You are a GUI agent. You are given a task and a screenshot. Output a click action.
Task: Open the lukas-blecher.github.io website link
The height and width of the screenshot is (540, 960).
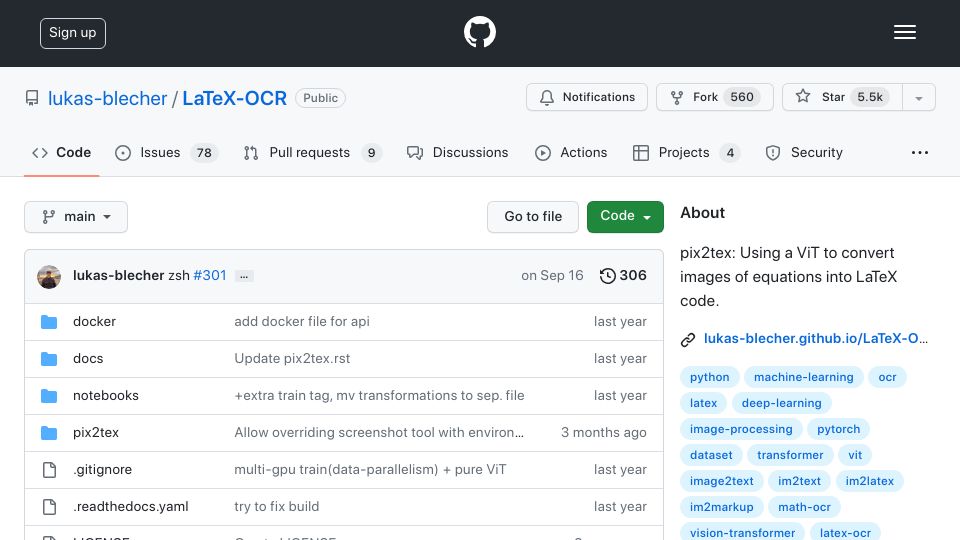point(816,339)
